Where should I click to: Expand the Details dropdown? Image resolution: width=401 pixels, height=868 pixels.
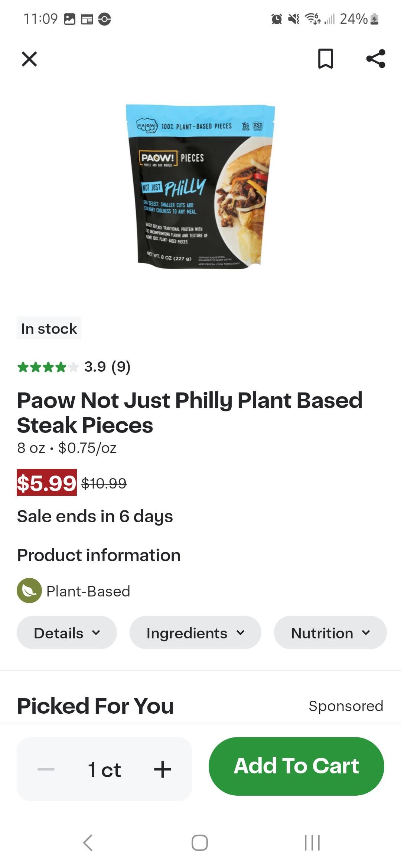coord(67,633)
